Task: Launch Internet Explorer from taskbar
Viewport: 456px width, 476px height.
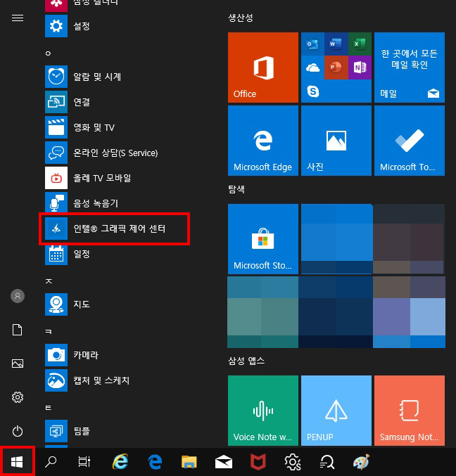Action: 120,462
